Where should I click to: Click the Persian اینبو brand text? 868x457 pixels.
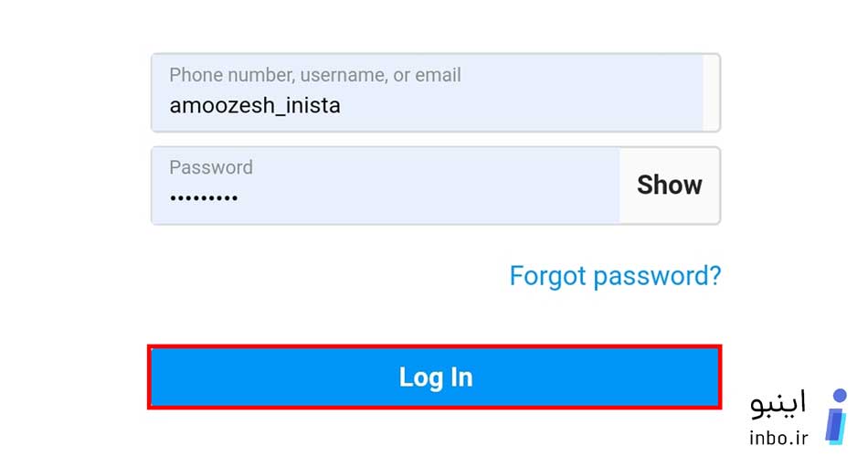coord(778,403)
